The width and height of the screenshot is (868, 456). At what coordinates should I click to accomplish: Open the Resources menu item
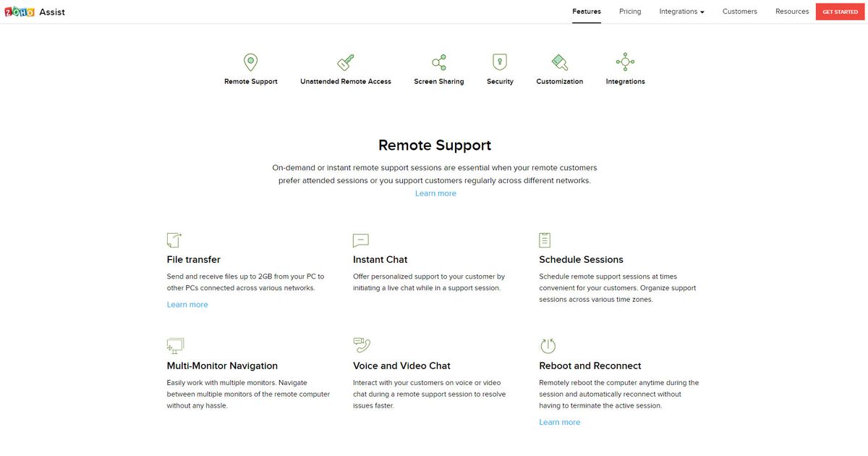coord(791,11)
